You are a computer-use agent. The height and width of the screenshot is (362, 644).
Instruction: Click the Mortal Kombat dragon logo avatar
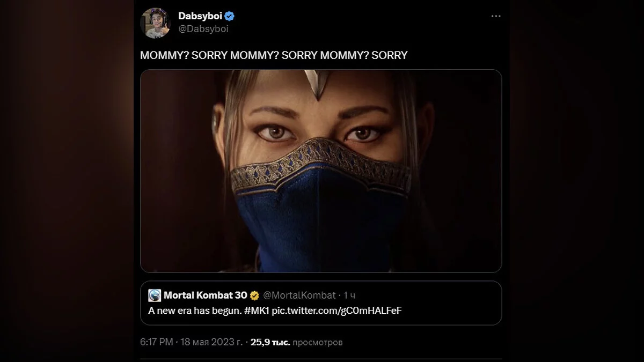(155, 295)
